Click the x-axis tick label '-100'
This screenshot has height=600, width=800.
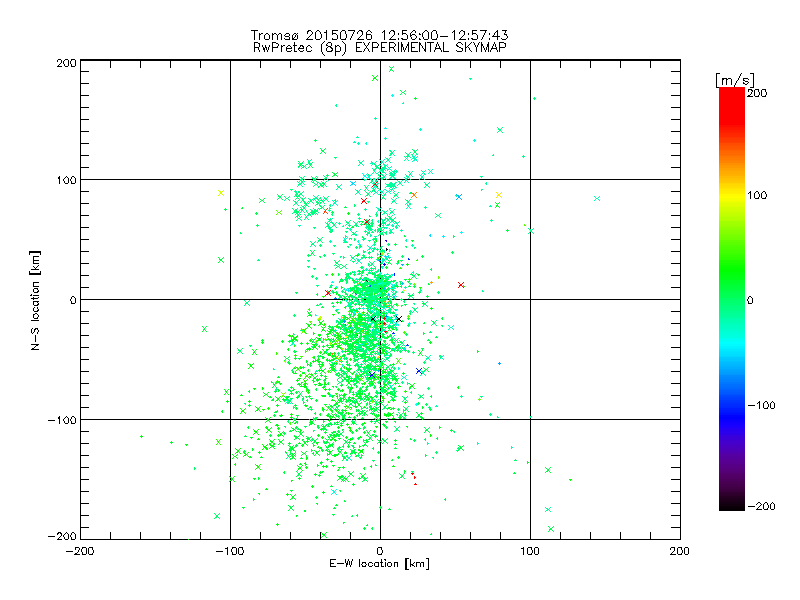pyautogui.click(x=230, y=552)
